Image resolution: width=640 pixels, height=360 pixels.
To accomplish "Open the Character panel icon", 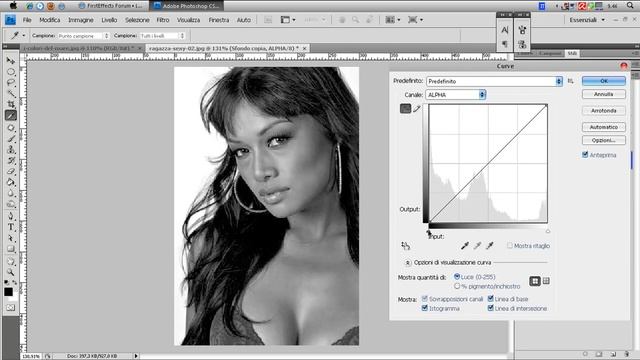I will coord(505,30).
